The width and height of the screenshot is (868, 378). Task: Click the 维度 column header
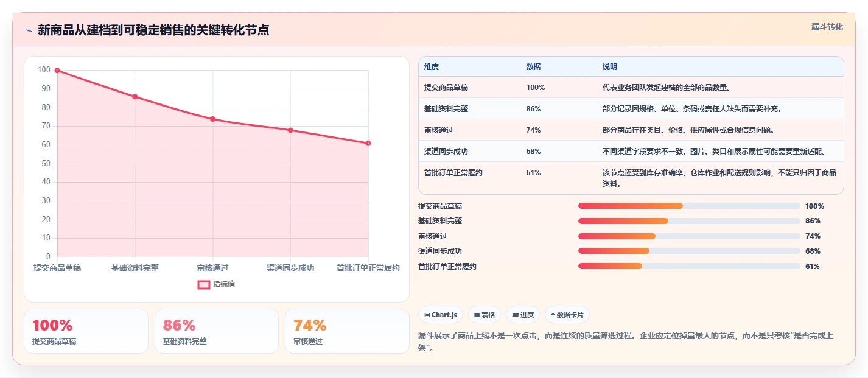pyautogui.click(x=432, y=66)
